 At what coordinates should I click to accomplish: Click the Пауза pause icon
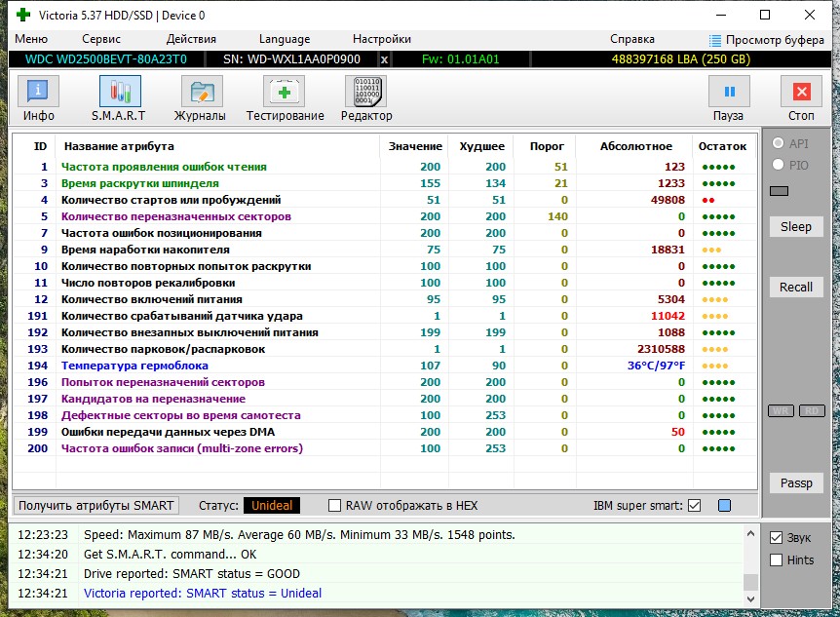tap(729, 92)
